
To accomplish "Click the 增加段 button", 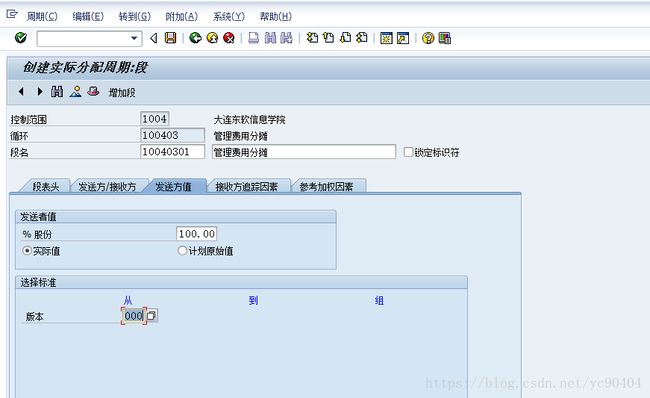I will pyautogui.click(x=122, y=92).
